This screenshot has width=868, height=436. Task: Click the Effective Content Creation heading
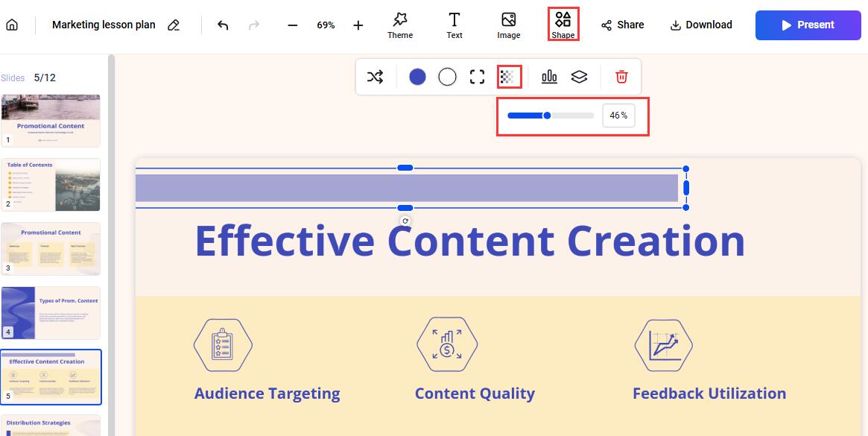point(470,241)
